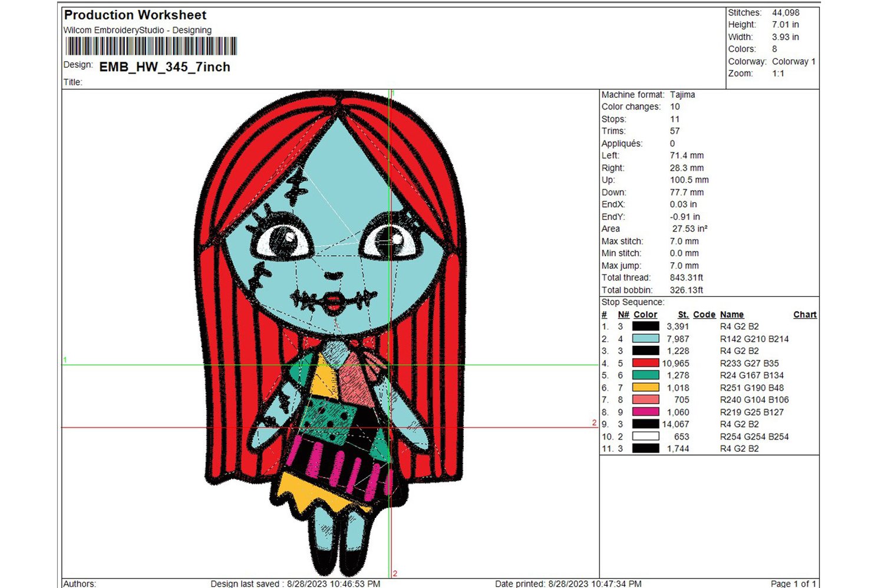Select the thread name 'R233 G27 B35'
This screenshot has height=588, width=884.
pyautogui.click(x=750, y=363)
